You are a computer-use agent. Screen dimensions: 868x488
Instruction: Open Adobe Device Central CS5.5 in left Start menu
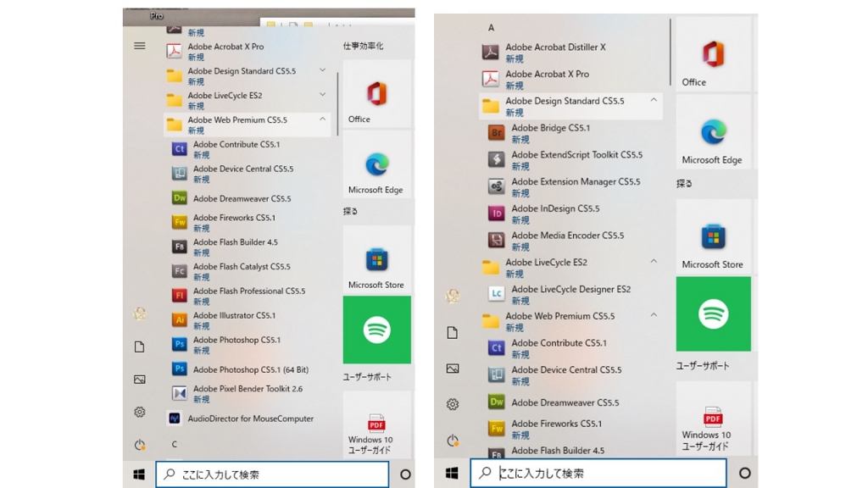pos(248,174)
